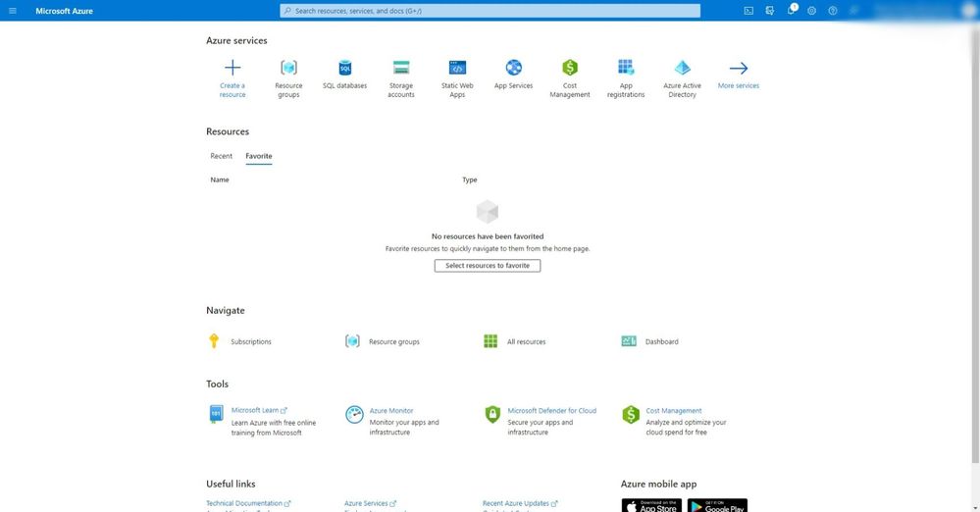
Task: Click the Google Play download badge
Action: click(717, 505)
